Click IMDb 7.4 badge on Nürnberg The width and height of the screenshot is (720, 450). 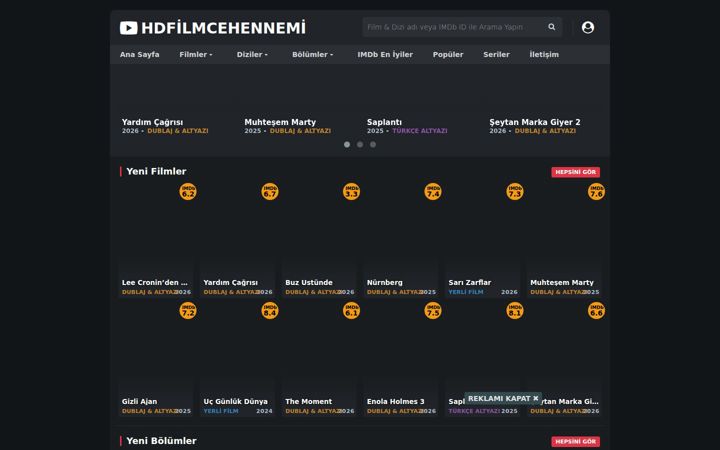pos(433,191)
